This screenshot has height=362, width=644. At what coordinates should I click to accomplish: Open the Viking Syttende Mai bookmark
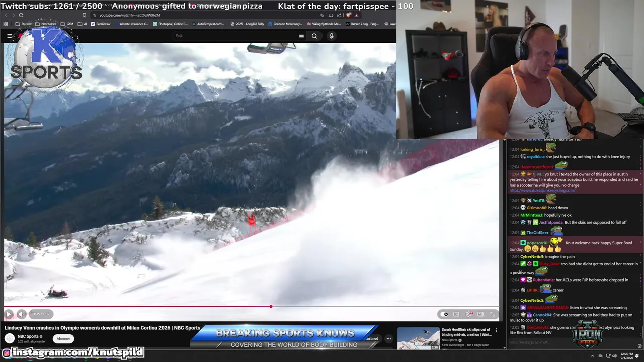click(324, 24)
